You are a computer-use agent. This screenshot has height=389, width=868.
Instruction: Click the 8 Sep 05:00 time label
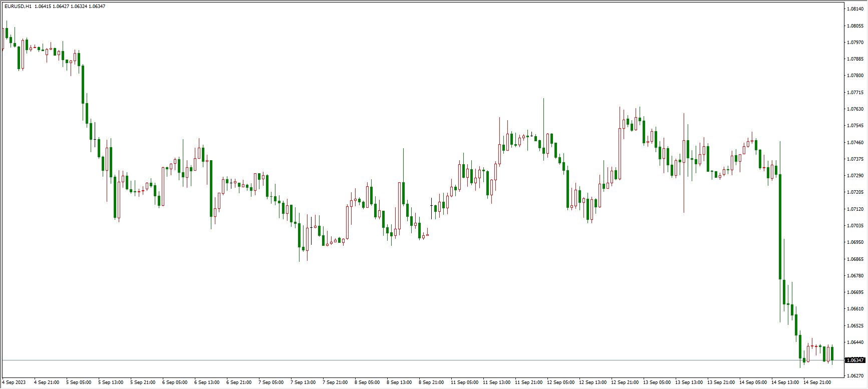(367, 382)
